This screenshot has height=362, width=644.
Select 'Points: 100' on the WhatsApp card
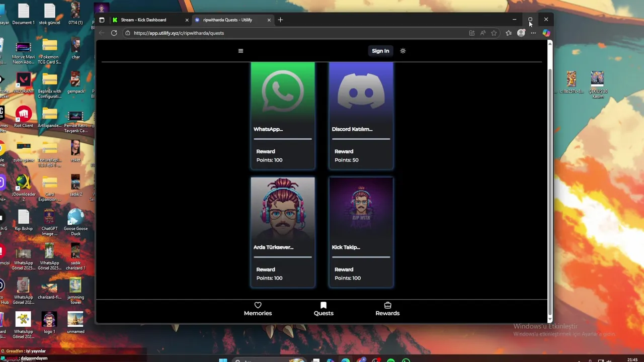pos(269,160)
